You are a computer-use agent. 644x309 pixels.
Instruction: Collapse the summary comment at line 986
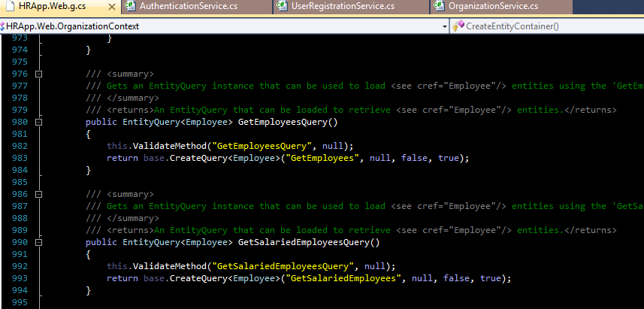tap(38, 195)
